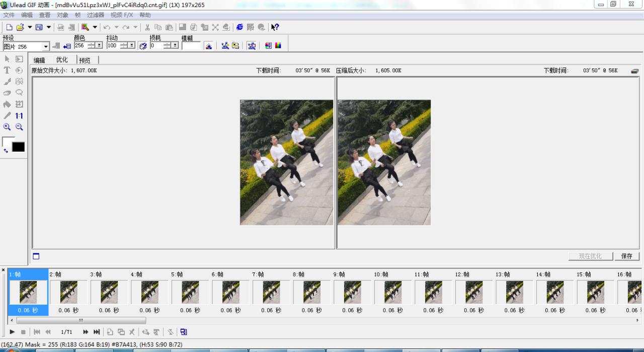Screen dimensions: 644x352
Task: Click the 保存 button at bottom right
Action: (626, 256)
